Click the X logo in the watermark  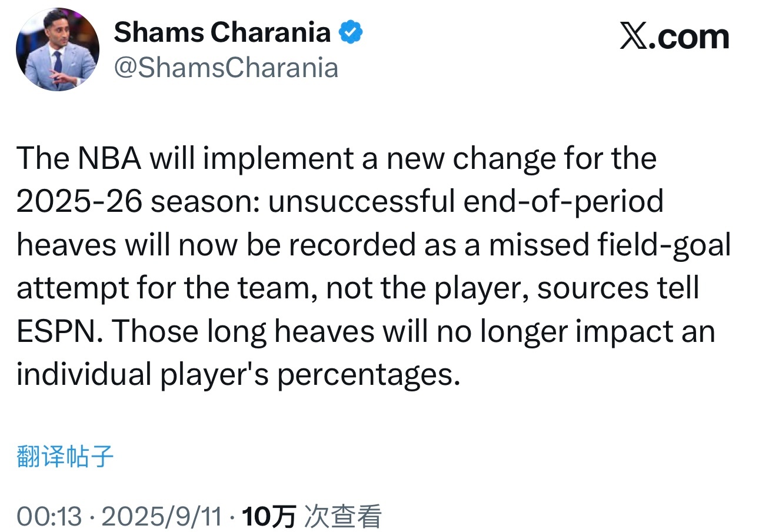[633, 37]
